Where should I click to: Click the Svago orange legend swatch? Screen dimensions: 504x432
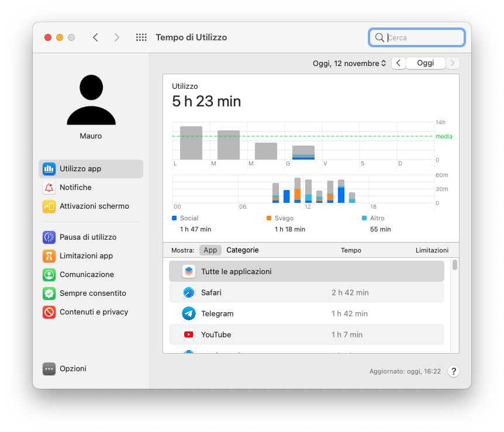click(269, 218)
